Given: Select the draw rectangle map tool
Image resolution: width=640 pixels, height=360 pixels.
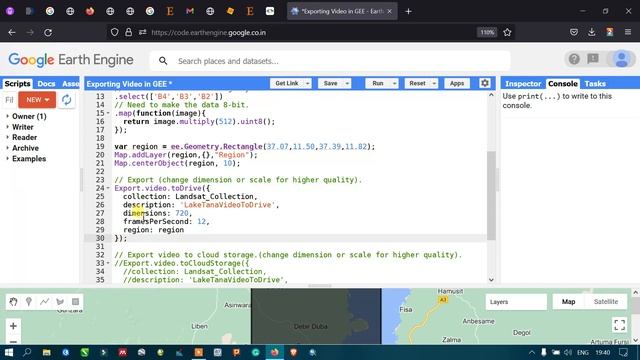Looking at the screenshot, I should pos(76,302).
